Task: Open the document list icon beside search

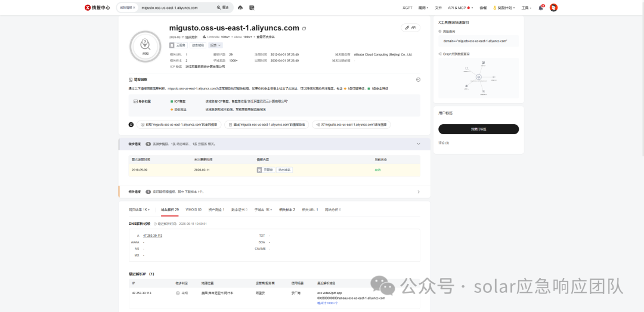Action: tap(252, 7)
